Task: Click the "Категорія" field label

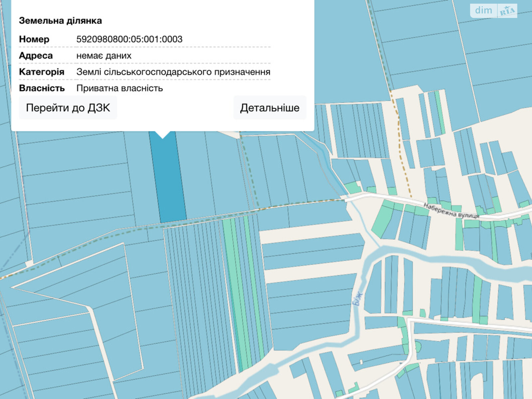Action: click(42, 72)
